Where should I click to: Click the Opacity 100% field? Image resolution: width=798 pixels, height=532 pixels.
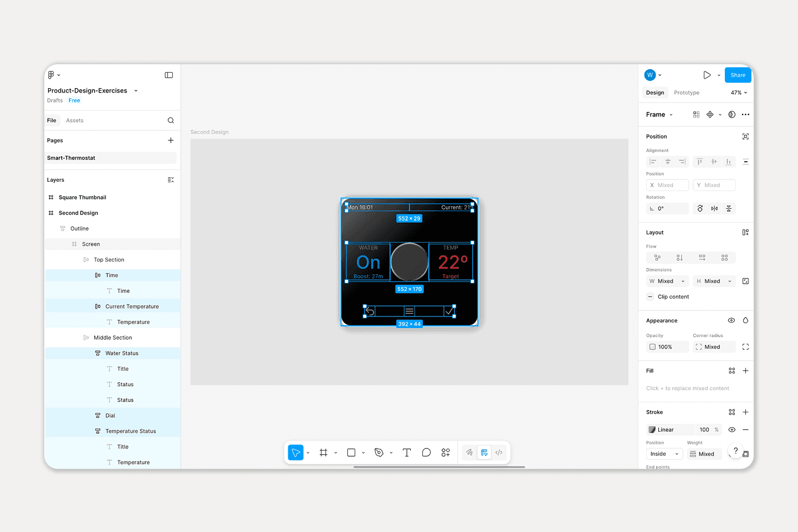[667, 347]
